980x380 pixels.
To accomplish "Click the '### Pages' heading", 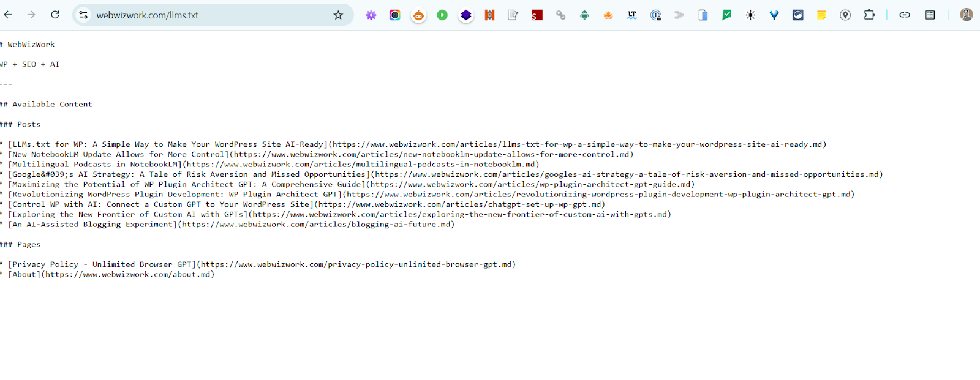I will tap(20, 244).
